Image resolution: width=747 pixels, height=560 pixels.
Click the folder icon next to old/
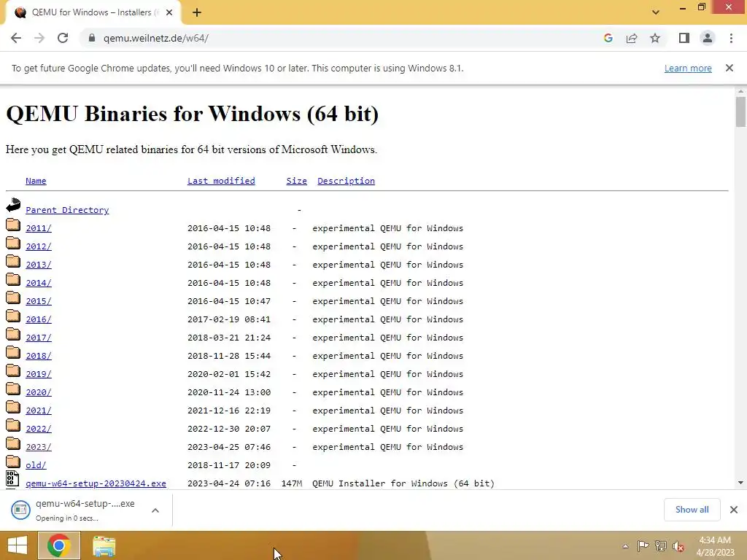click(13, 462)
